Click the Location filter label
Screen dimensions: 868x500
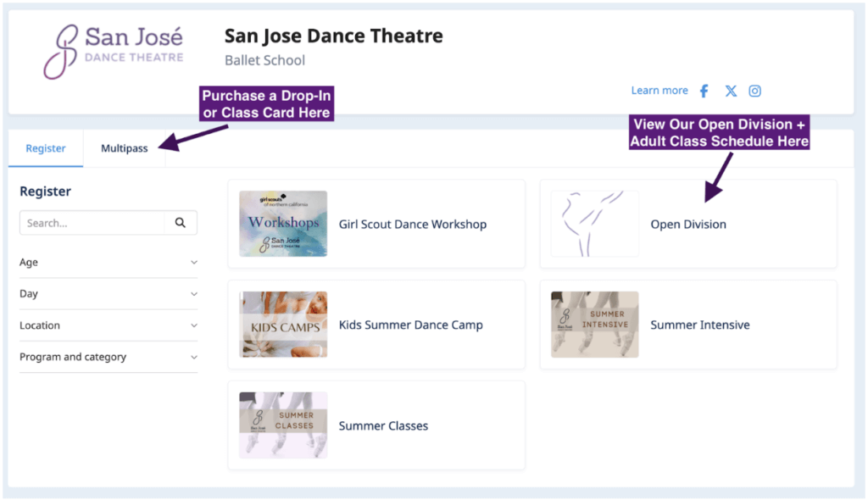coord(40,325)
